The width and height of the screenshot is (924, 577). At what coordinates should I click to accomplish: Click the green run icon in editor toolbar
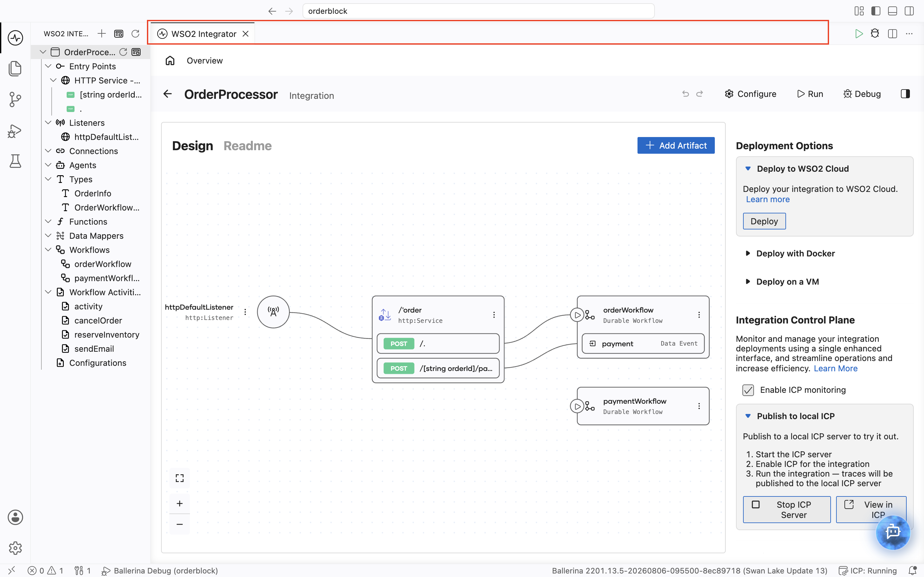(858, 34)
